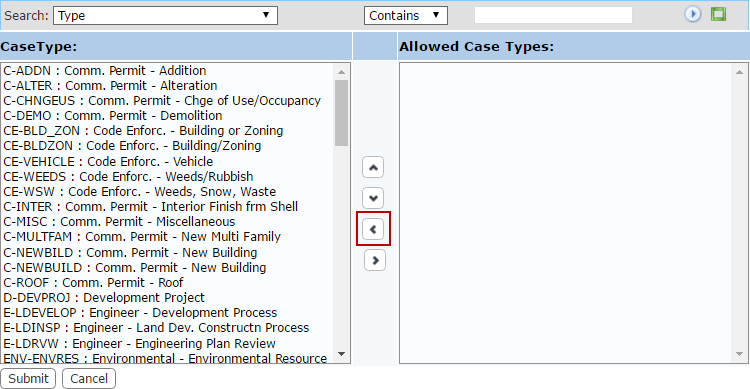Image resolution: width=750 pixels, height=389 pixels.
Task: Select D-DEVPROJ Development Project entry
Action: click(x=104, y=298)
